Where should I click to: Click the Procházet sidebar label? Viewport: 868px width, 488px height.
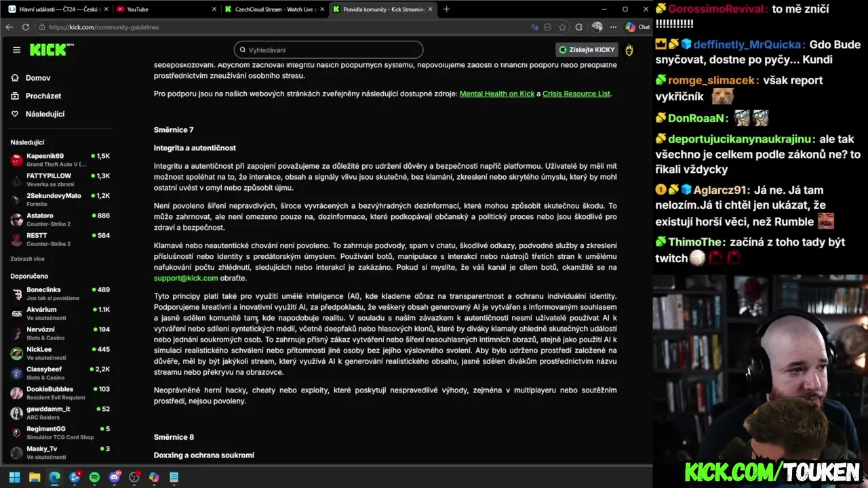pos(43,96)
